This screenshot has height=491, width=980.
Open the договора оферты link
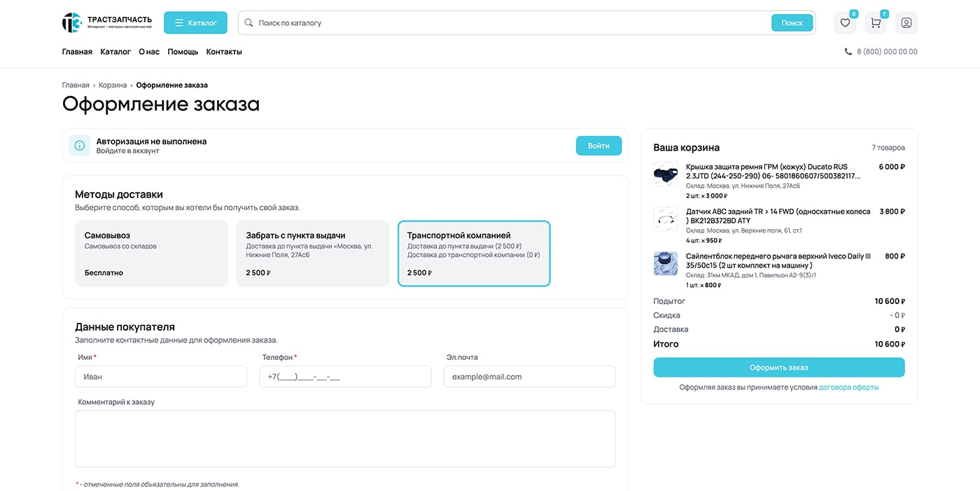click(848, 387)
